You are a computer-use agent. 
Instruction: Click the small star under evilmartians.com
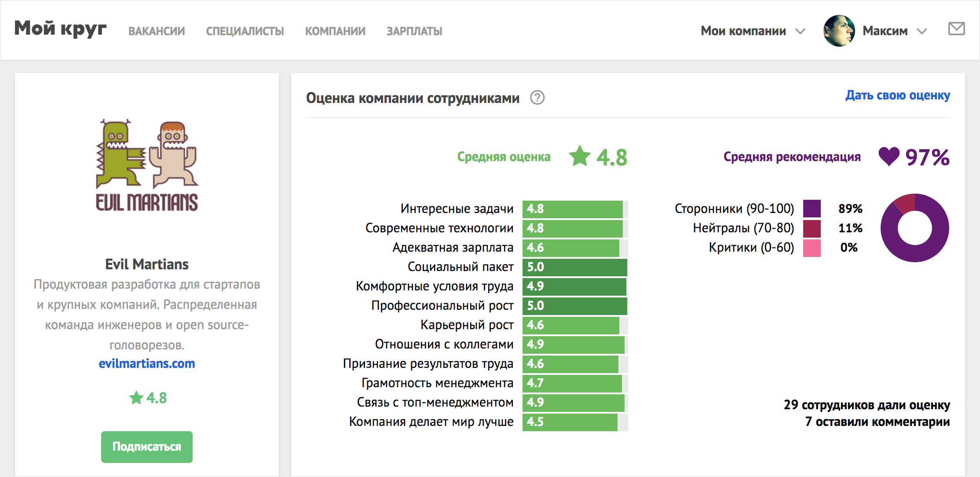click(136, 398)
